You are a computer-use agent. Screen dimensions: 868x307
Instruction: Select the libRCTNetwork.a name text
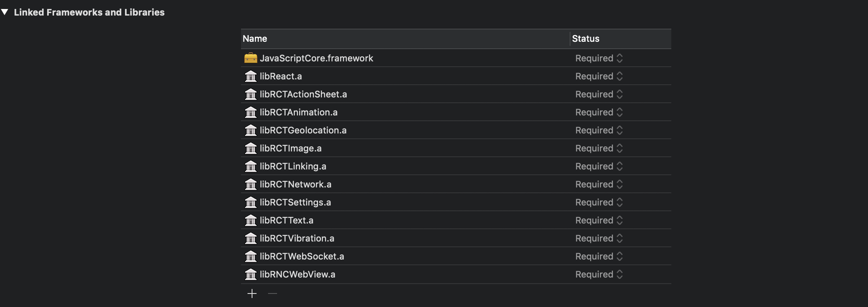pyautogui.click(x=295, y=184)
